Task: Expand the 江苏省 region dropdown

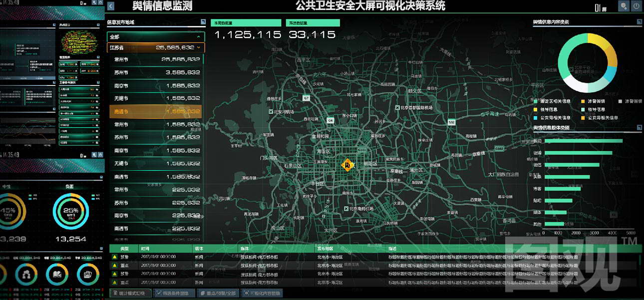Action: (155, 47)
